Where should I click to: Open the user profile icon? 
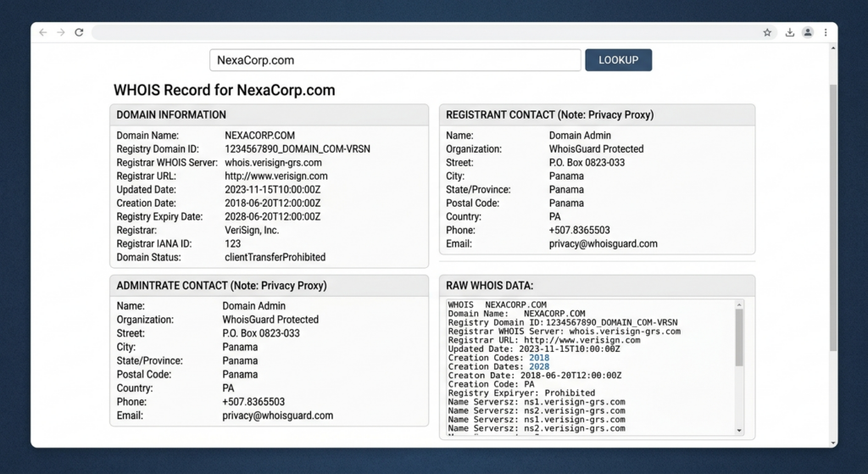point(808,33)
